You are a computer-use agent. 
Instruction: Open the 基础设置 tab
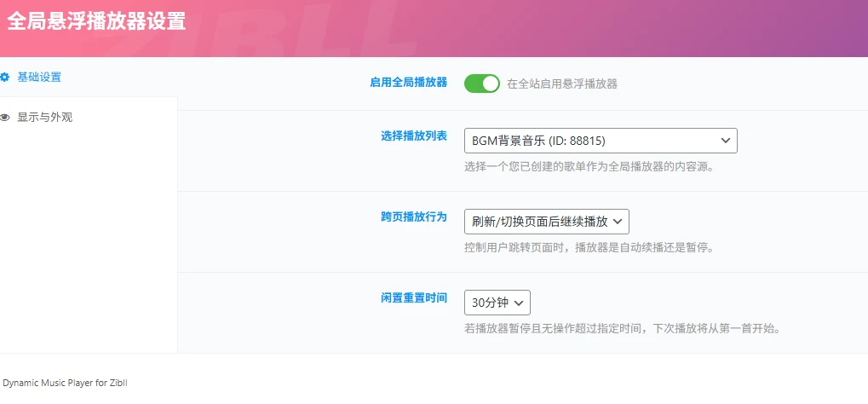point(39,77)
